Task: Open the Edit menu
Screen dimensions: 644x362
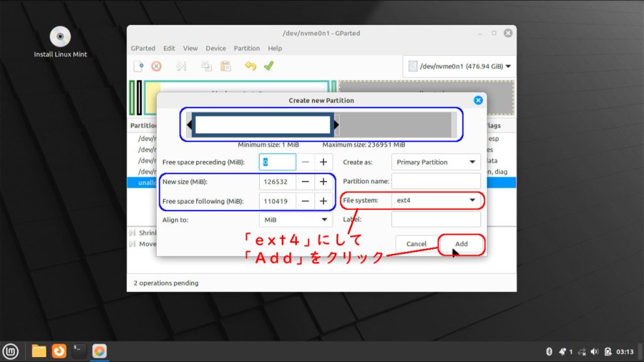Action: tap(169, 48)
